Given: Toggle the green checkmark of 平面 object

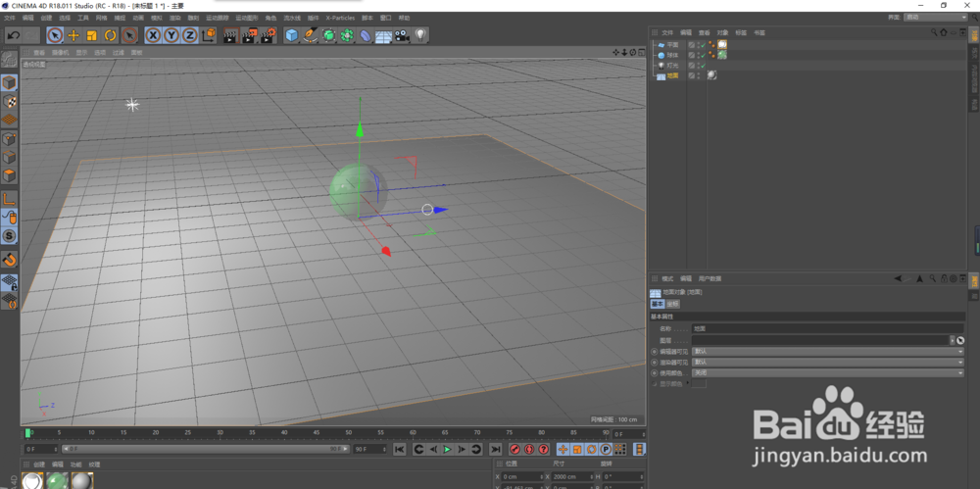Looking at the screenshot, I should 703,45.
